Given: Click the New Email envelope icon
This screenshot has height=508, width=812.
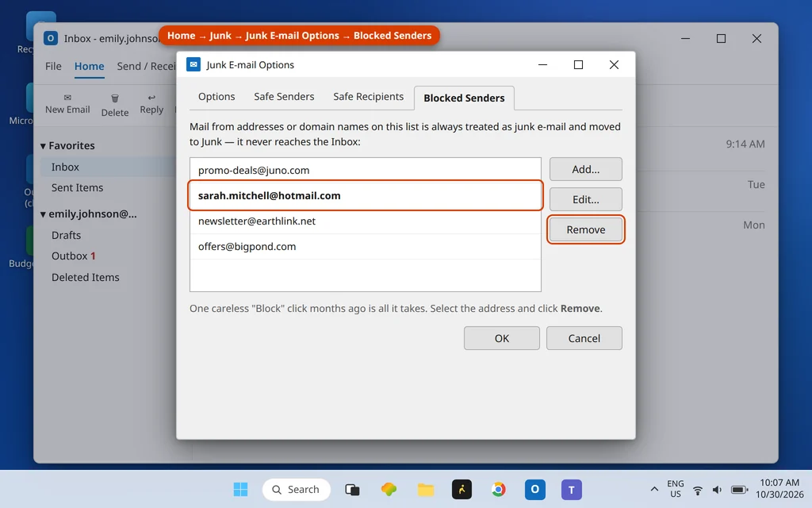Looking at the screenshot, I should coord(67,98).
